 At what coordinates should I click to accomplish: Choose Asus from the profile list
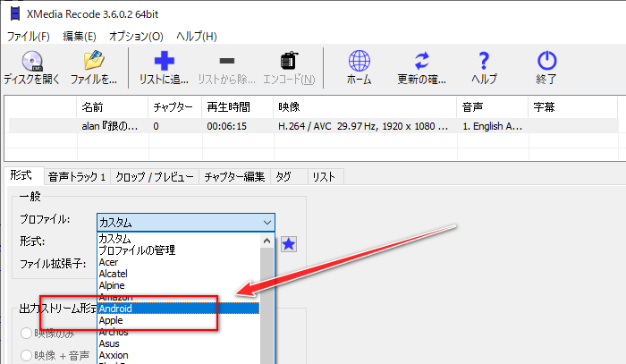(179, 343)
